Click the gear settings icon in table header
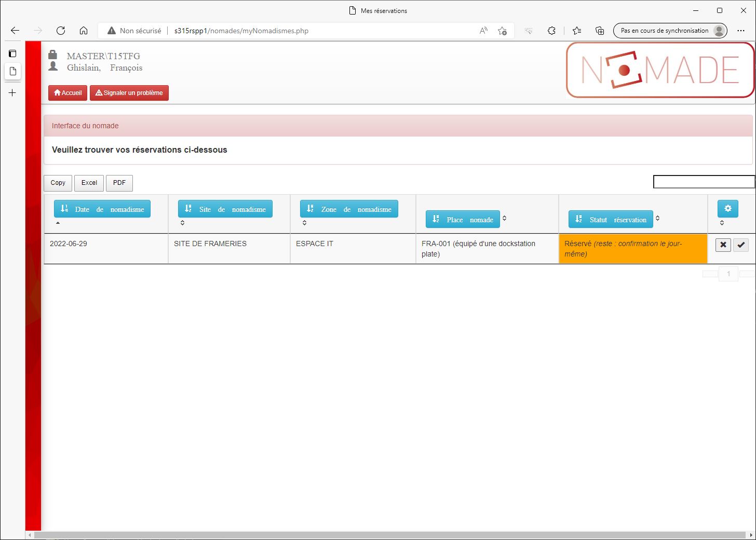 click(727, 209)
